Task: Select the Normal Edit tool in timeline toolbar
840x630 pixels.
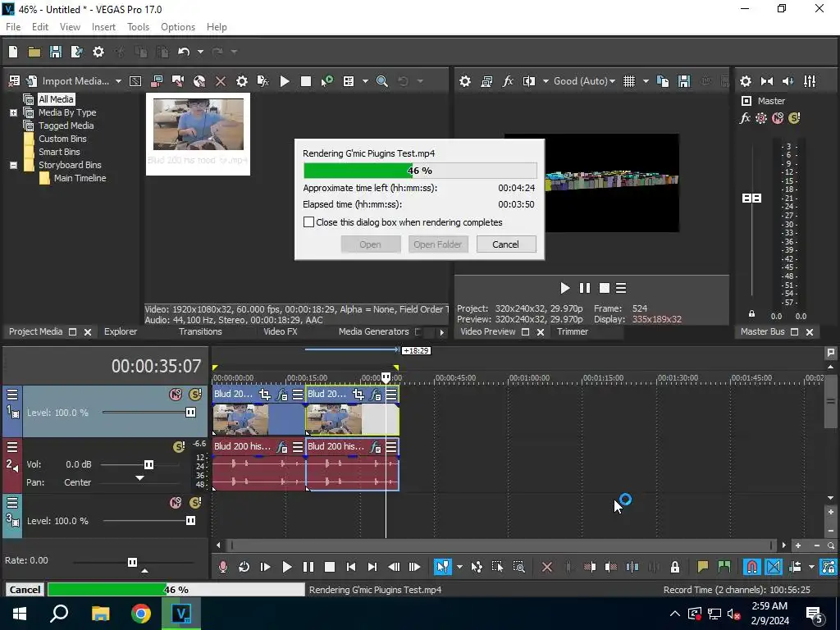Action: click(442, 567)
